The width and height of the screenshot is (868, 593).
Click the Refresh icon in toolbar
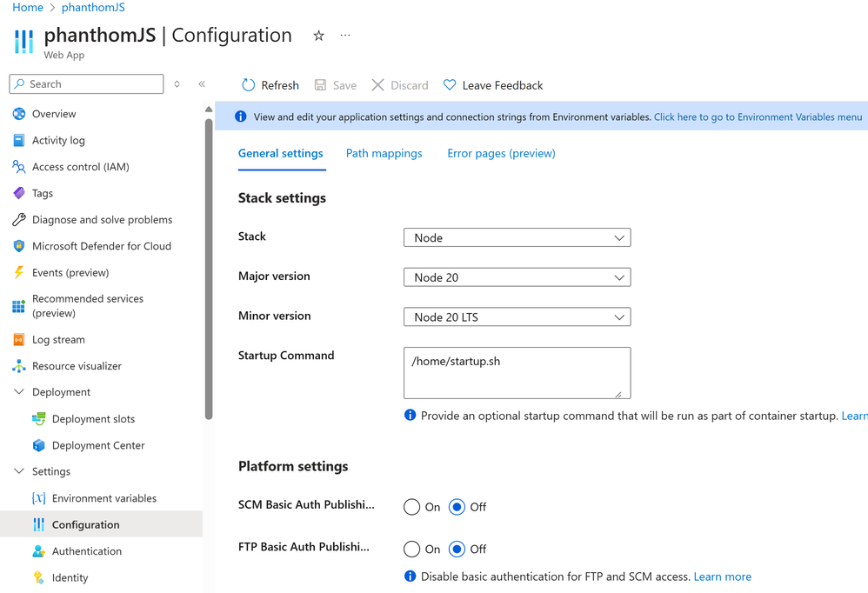click(x=249, y=85)
